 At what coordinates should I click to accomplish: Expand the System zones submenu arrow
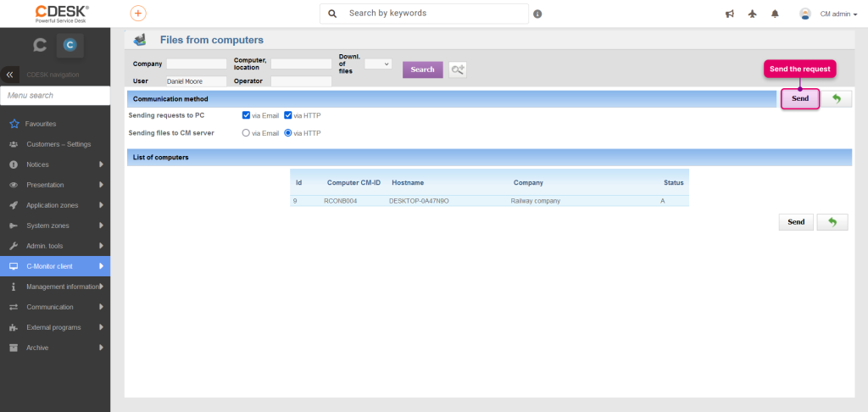(102, 226)
